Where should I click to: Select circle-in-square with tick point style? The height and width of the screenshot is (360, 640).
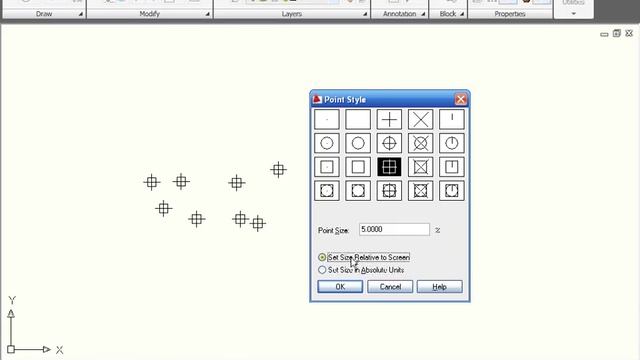(451, 191)
